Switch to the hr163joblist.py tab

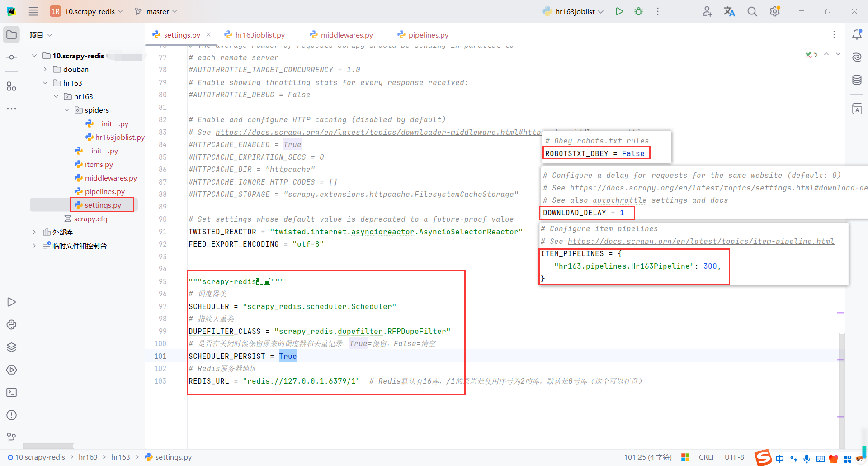pyautogui.click(x=255, y=35)
